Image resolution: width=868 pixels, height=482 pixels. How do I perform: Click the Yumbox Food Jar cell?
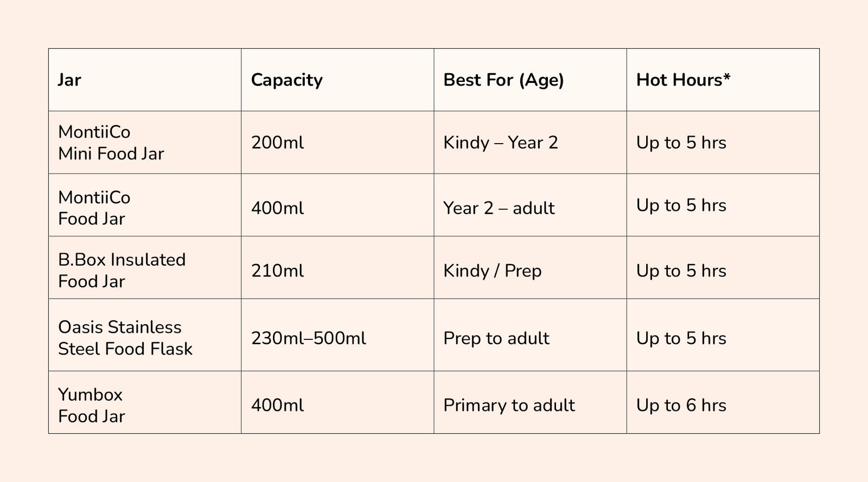(145, 402)
